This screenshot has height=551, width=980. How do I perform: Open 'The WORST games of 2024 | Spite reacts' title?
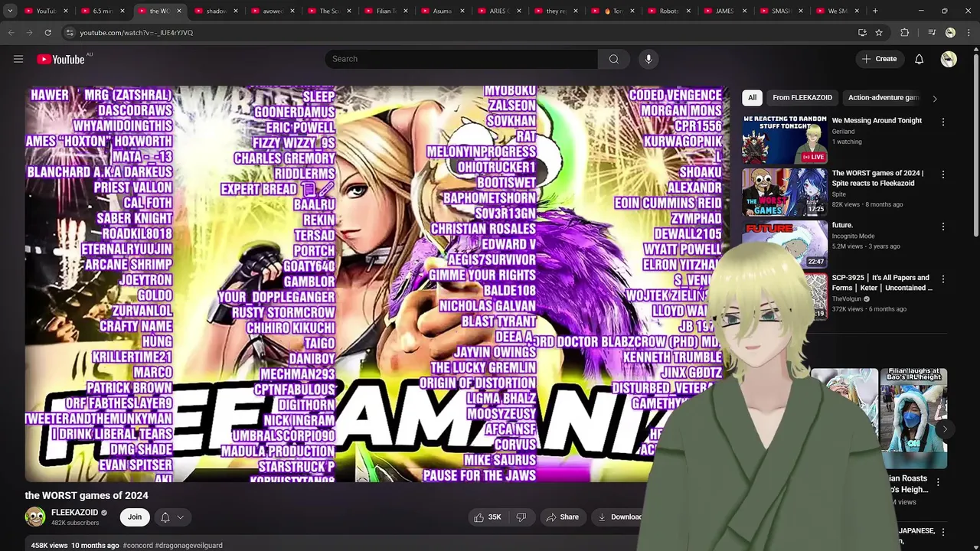point(878,178)
